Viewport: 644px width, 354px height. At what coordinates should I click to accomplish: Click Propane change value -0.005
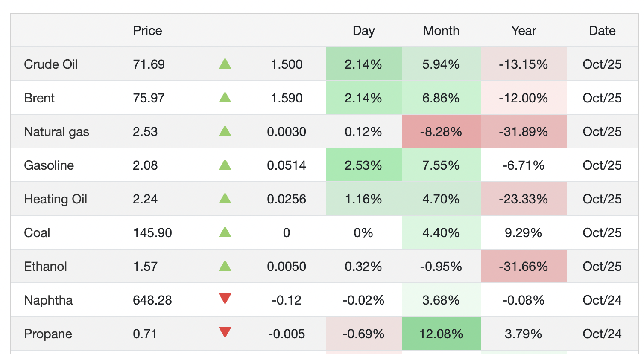pyautogui.click(x=287, y=334)
